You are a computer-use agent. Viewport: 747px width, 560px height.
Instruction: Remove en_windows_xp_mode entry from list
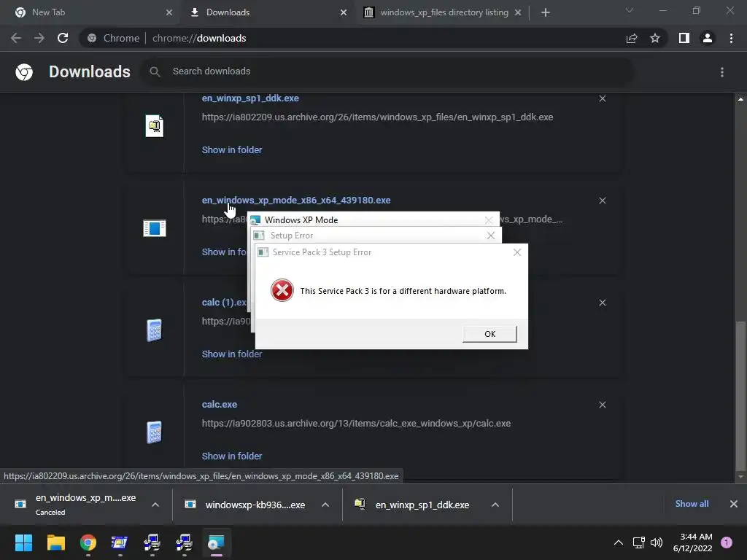(602, 201)
